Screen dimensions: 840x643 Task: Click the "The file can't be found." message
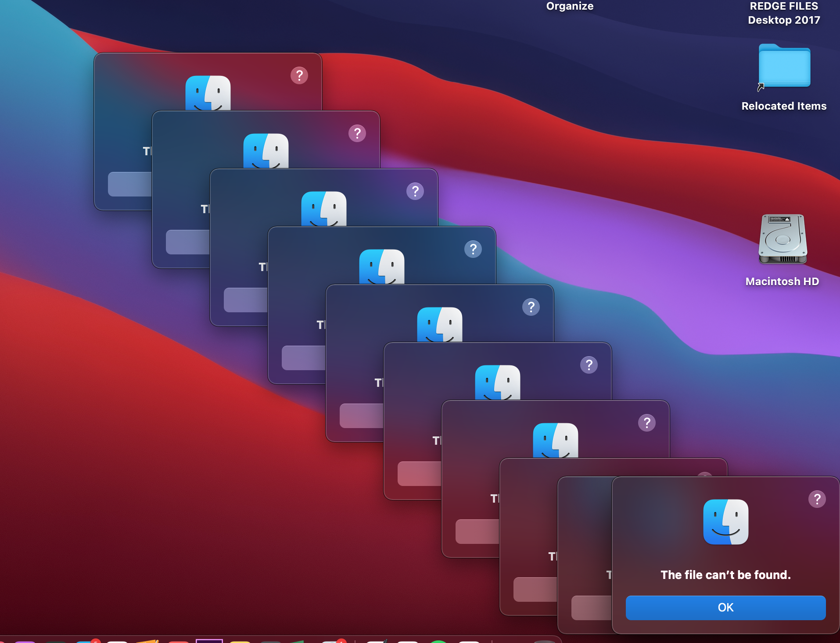point(725,575)
